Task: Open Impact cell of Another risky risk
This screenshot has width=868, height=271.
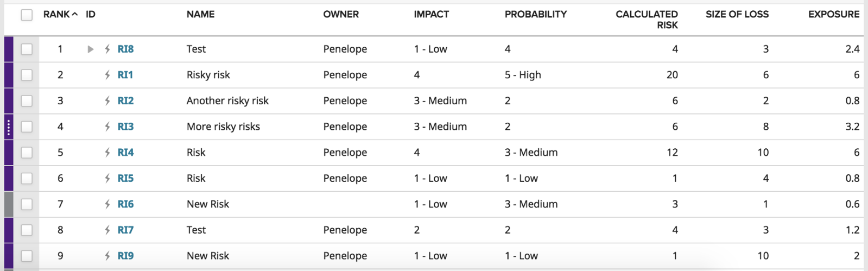Action: coord(440,101)
